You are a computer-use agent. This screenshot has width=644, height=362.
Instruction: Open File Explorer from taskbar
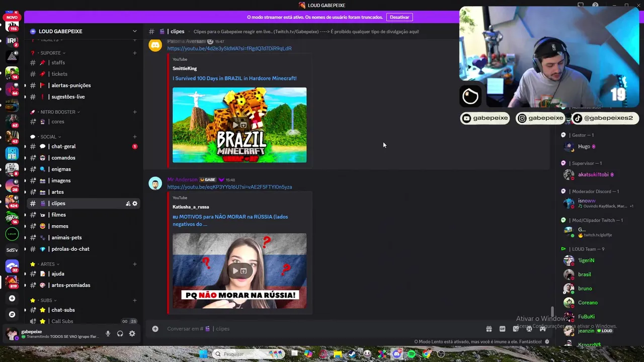(x=338, y=354)
